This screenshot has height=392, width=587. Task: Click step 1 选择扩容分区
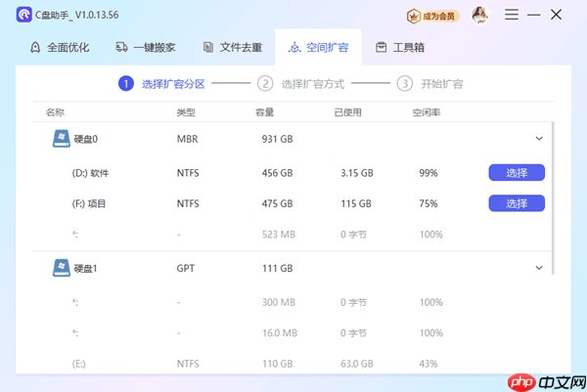pos(161,84)
